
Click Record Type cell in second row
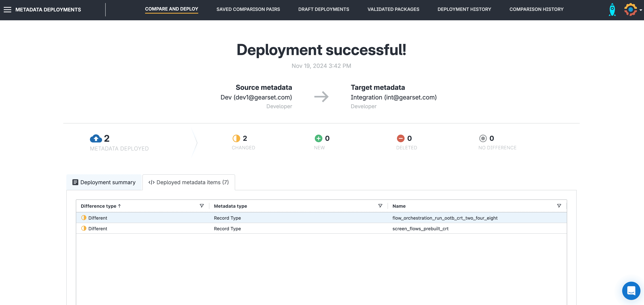click(x=228, y=228)
